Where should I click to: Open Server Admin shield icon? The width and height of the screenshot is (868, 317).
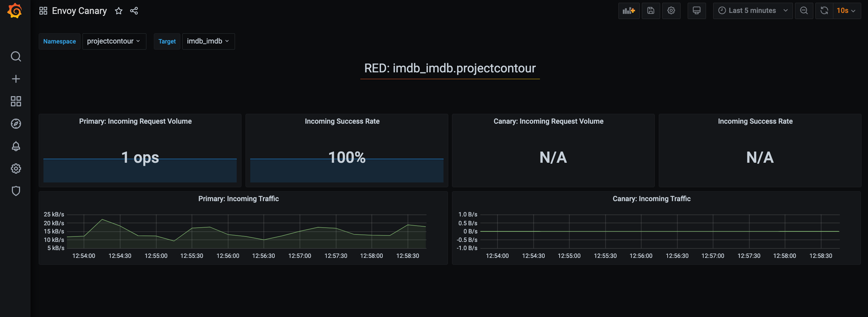click(x=16, y=191)
